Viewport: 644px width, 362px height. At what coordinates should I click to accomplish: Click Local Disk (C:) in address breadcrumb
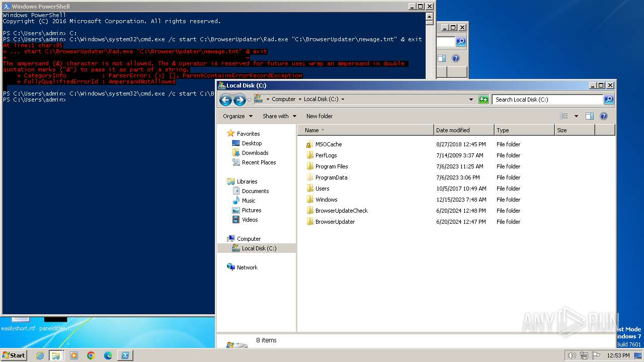coord(321,100)
